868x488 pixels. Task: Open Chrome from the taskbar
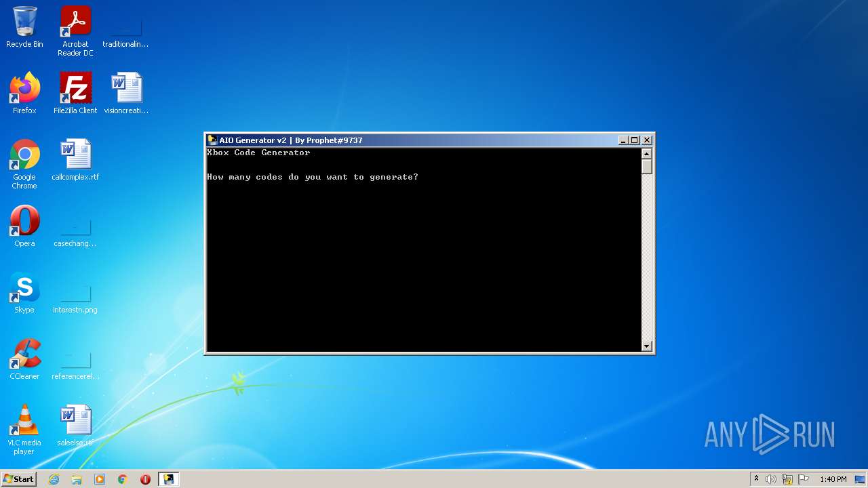tap(123, 479)
